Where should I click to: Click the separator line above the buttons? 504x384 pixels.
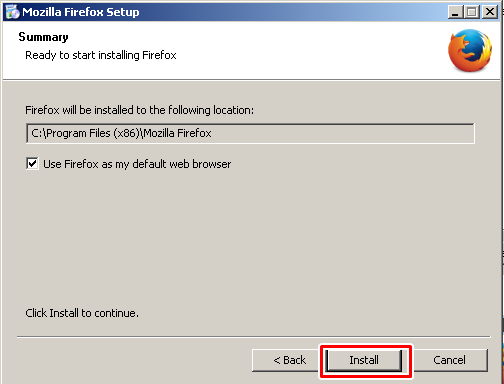click(x=254, y=337)
